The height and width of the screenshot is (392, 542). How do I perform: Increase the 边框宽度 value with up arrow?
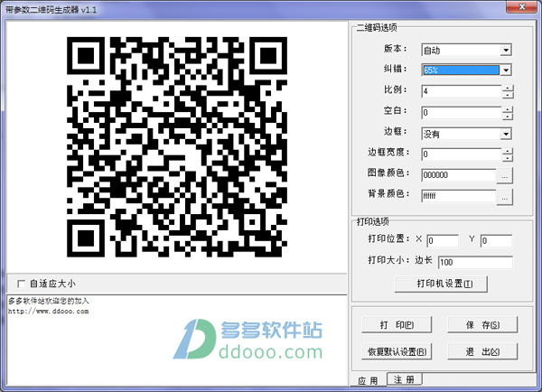508,151
